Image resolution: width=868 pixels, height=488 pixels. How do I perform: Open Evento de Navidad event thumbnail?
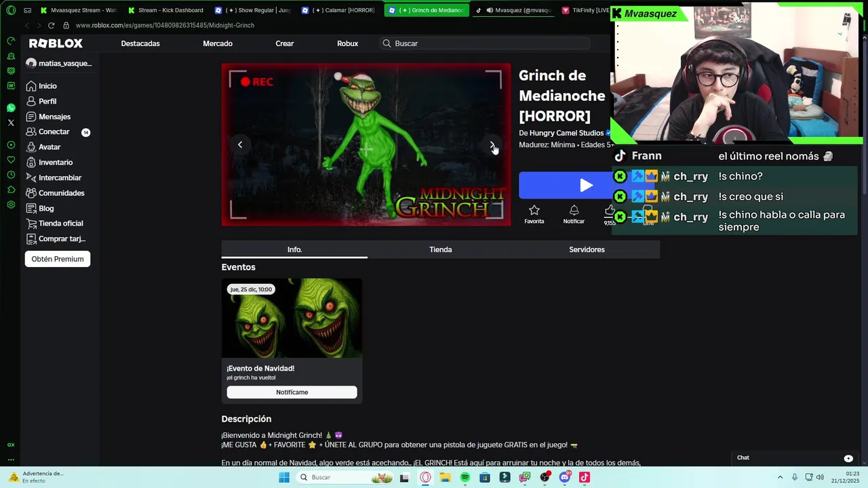click(292, 318)
